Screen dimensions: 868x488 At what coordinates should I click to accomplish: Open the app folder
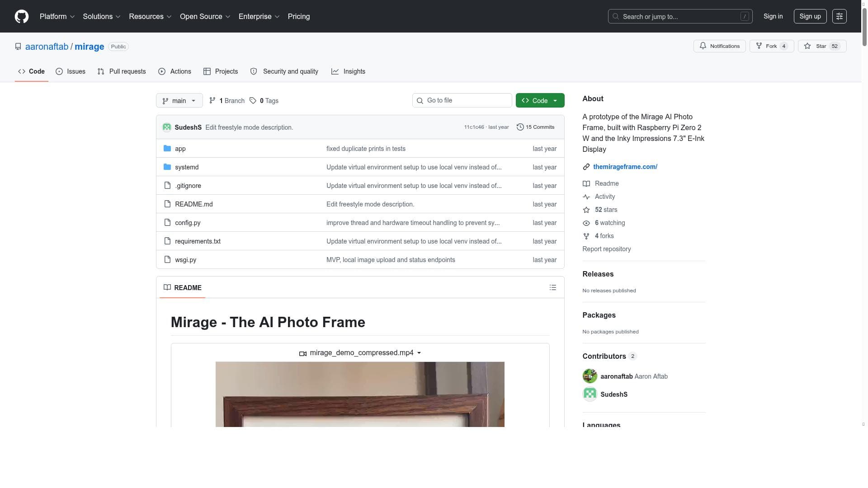click(180, 149)
